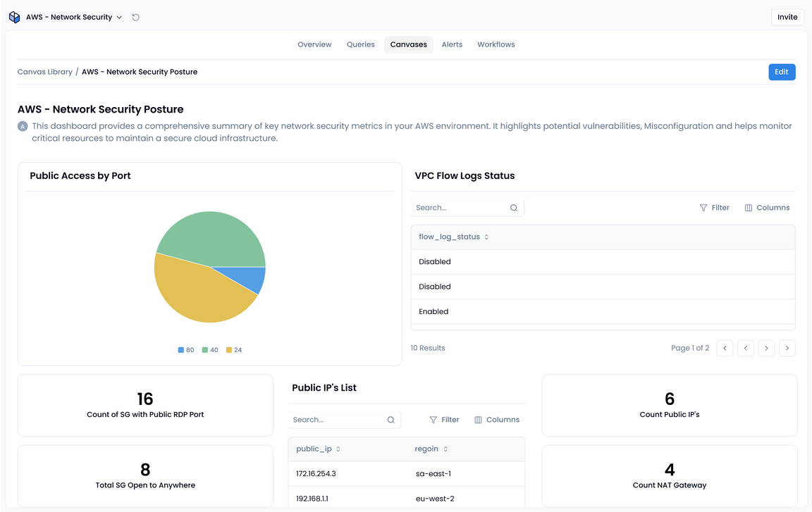Select the Canvases tab
812x512 pixels.
[409, 44]
